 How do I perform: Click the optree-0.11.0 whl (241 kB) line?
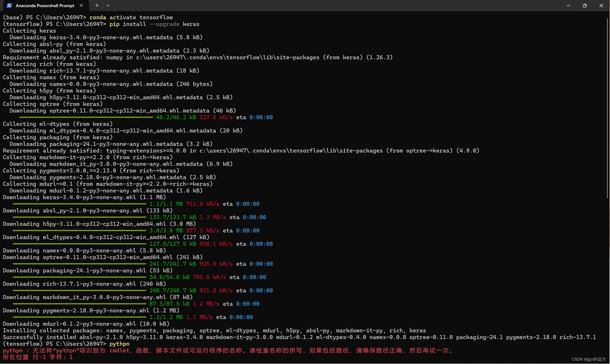103,257
